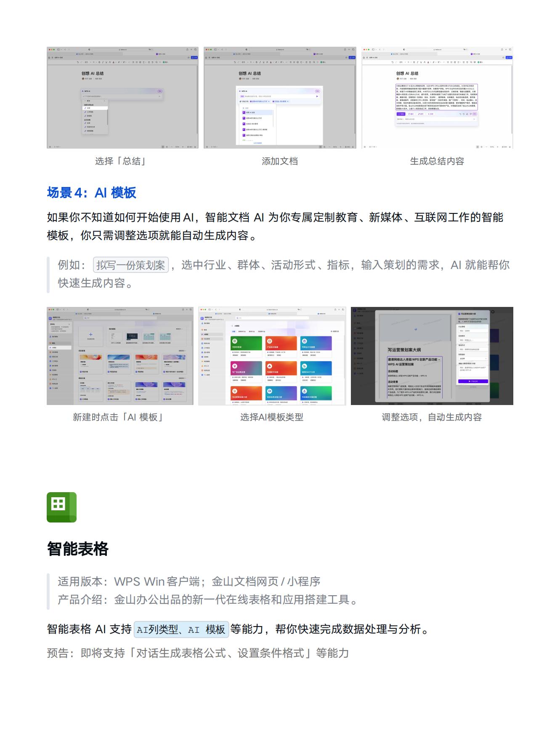The image size is (560, 741).
Task: Open the screenshot captioned 选择「总结」
Action: point(122,98)
